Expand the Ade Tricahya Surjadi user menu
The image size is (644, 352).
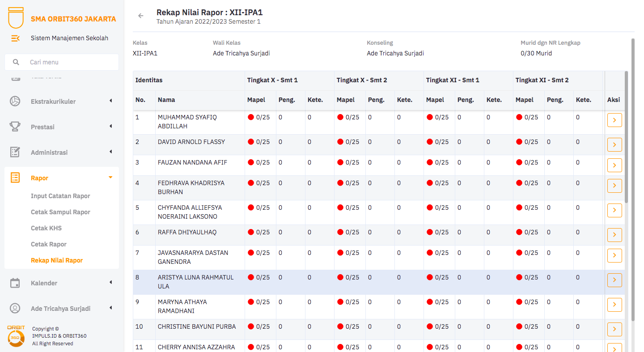[110, 308]
